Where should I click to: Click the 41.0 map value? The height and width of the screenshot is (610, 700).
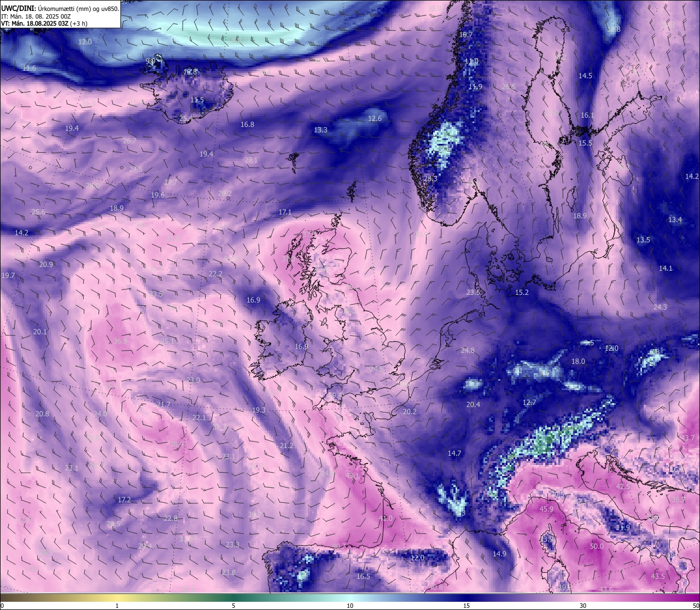(x=386, y=519)
